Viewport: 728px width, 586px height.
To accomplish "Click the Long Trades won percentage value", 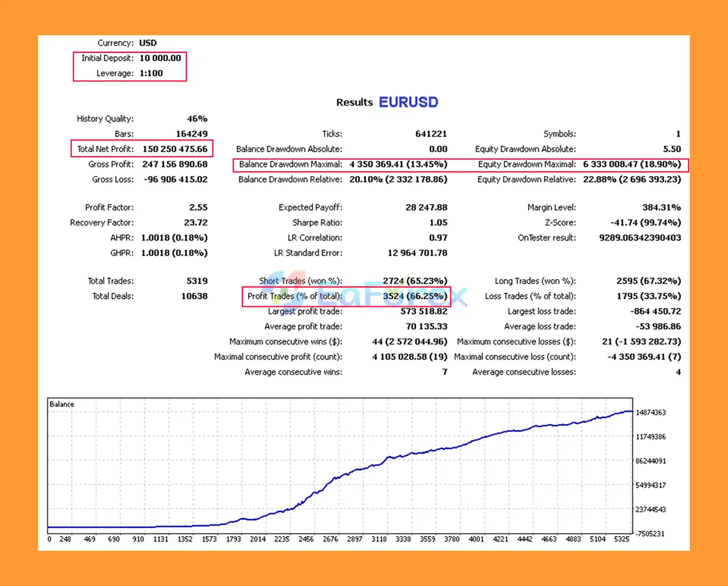I will click(x=648, y=281).
